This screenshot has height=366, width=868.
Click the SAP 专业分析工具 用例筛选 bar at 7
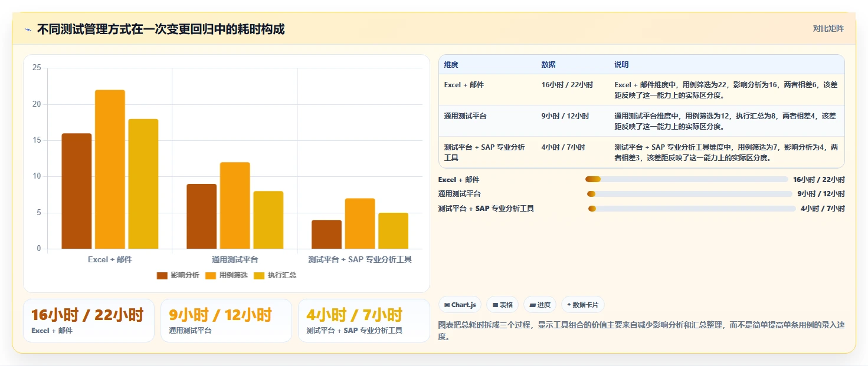[360, 223]
